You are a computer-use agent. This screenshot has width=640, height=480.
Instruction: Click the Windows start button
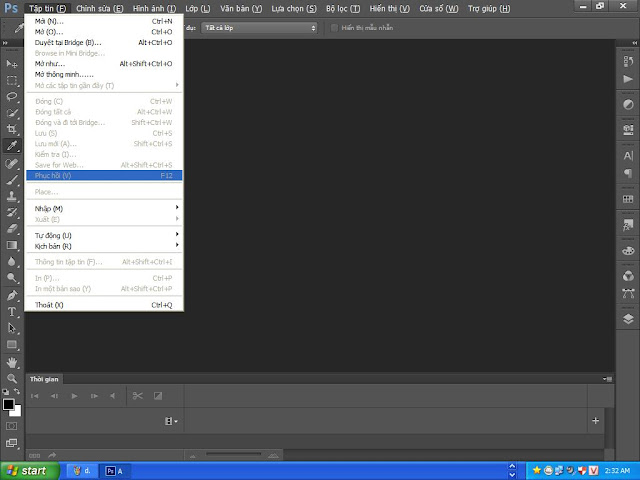(29, 471)
